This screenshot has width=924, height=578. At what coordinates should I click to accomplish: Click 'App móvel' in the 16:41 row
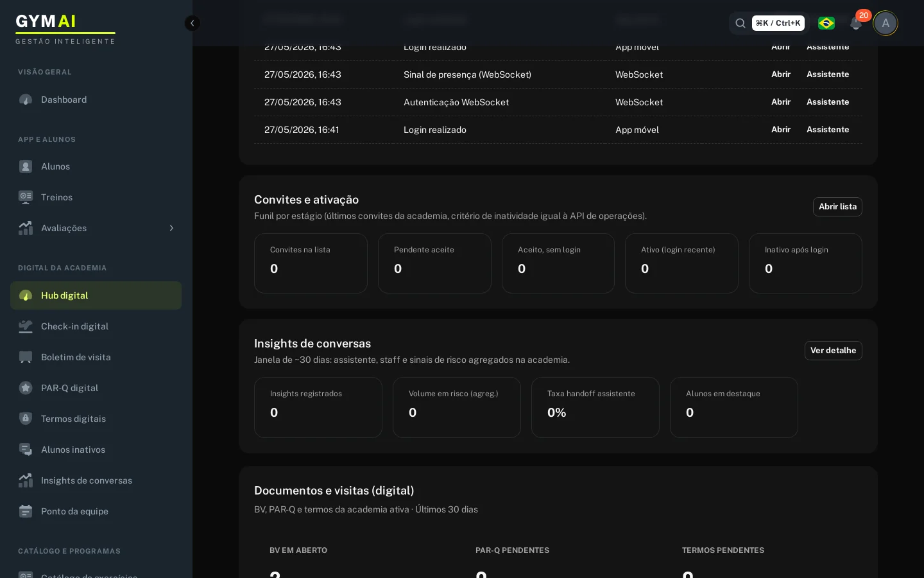[637, 130]
